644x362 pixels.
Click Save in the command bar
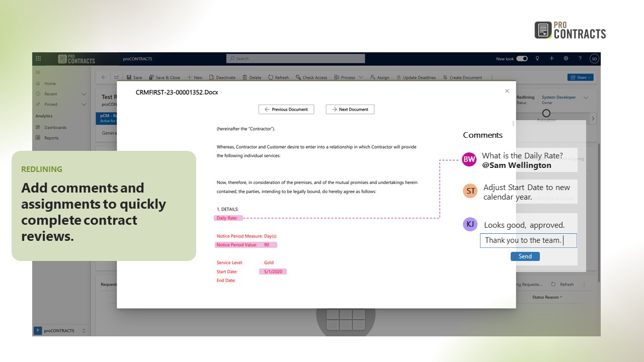coord(134,77)
